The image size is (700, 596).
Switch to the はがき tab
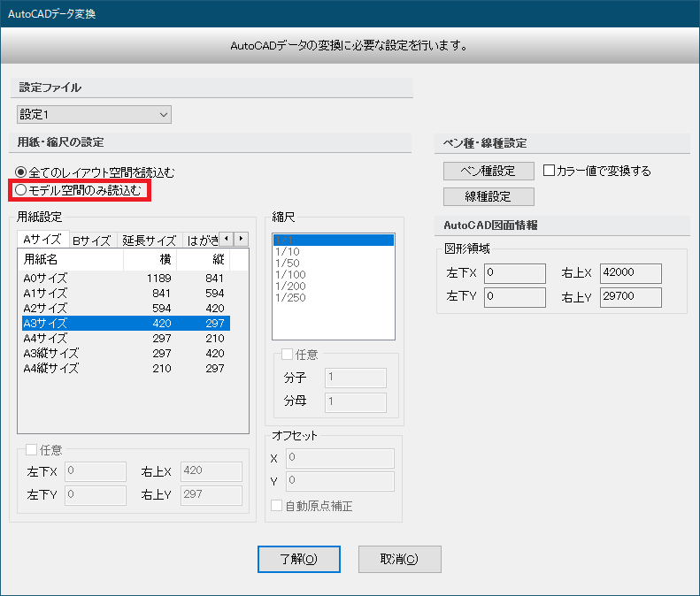point(202,241)
